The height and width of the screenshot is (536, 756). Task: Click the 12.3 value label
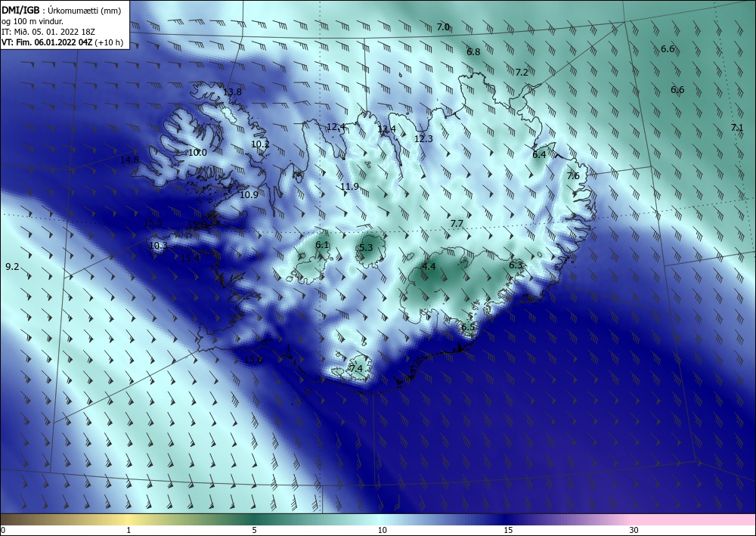pyautogui.click(x=424, y=138)
